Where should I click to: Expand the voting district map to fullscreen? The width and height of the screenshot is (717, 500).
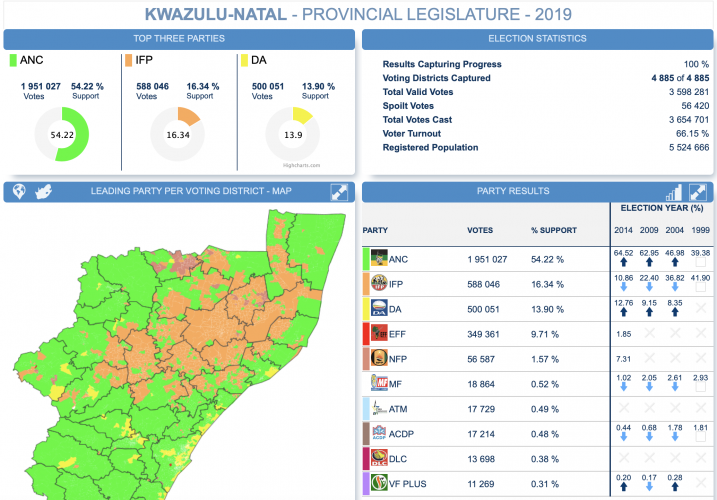tap(339, 191)
